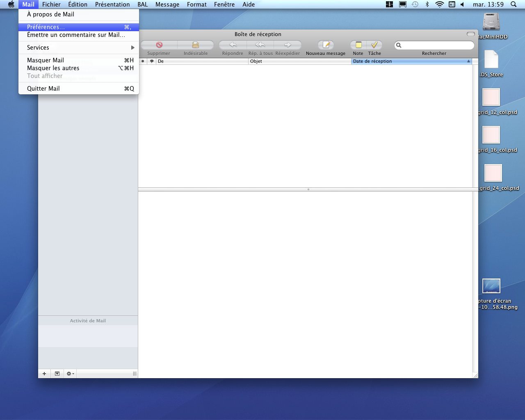Click the Répondre reply arrow icon

pos(233,45)
